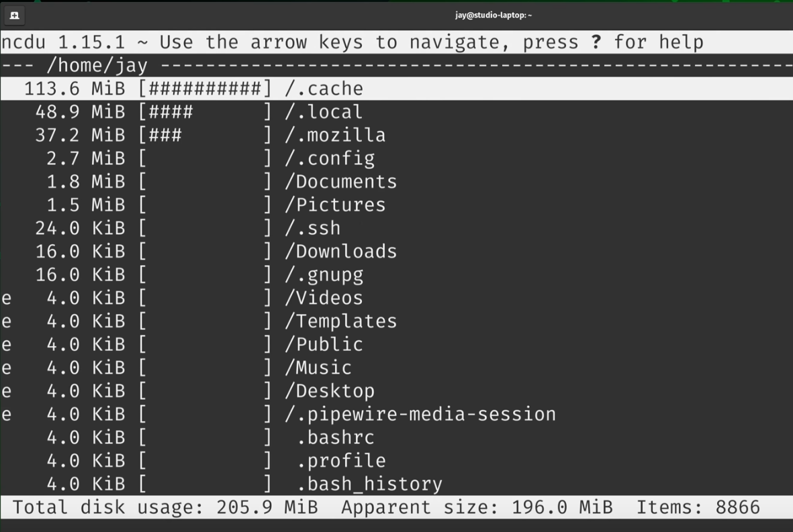Viewport: 793px width, 532px height.
Task: Click the usage bar graph for .cache
Action: click(x=205, y=89)
